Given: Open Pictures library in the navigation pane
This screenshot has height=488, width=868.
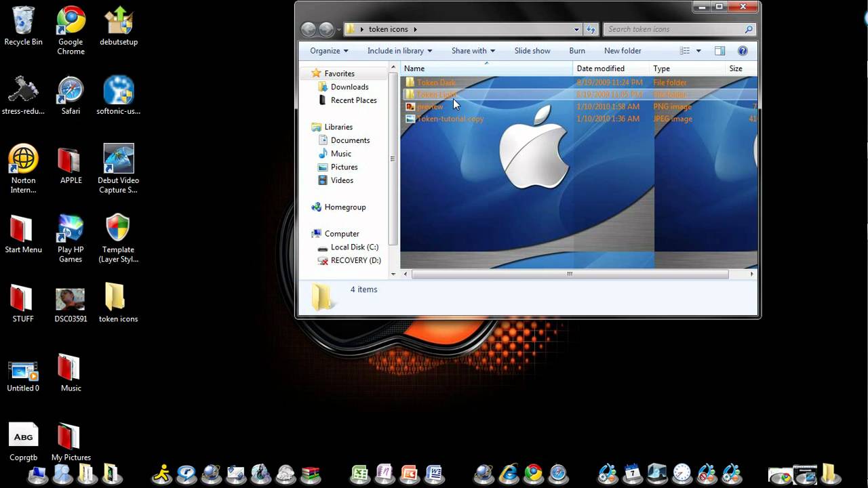Looking at the screenshot, I should click(x=344, y=167).
